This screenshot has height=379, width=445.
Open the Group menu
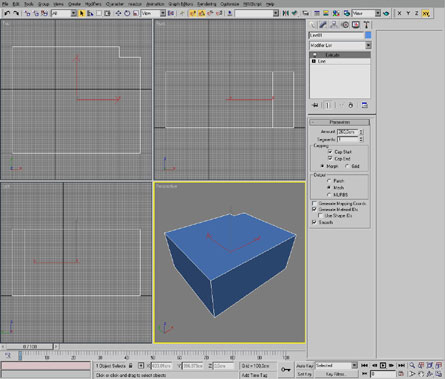coord(43,4)
